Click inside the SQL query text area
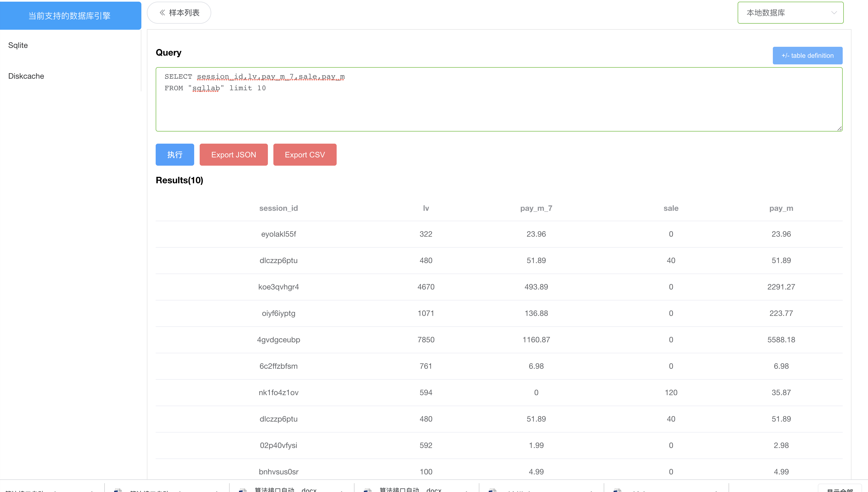868x492 pixels. pyautogui.click(x=499, y=105)
